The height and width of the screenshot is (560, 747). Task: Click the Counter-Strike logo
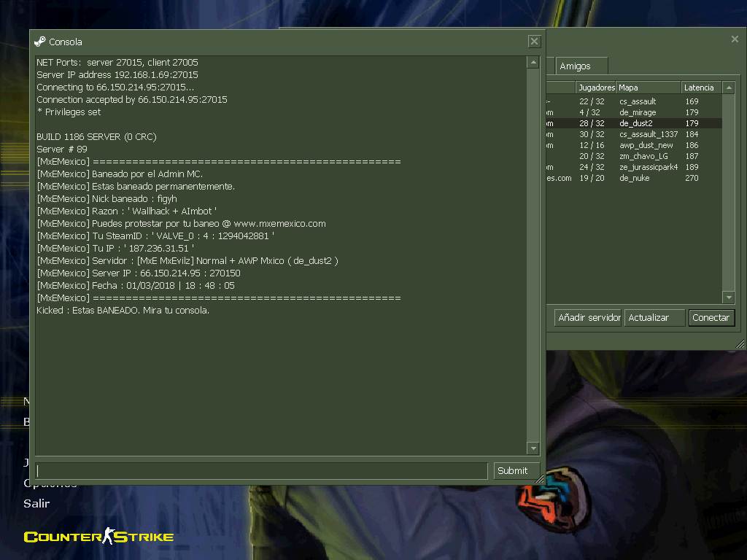coord(98,536)
